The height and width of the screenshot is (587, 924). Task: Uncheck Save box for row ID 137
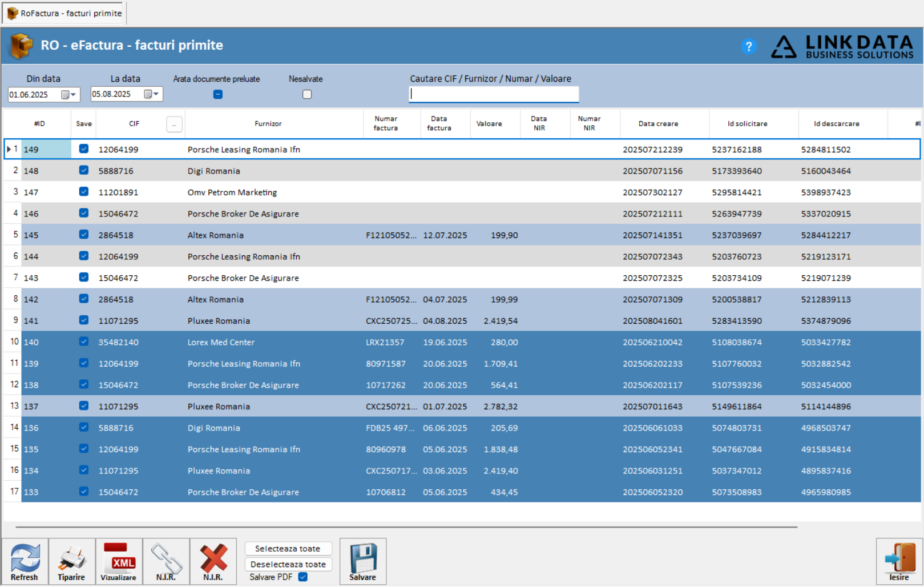(x=84, y=406)
